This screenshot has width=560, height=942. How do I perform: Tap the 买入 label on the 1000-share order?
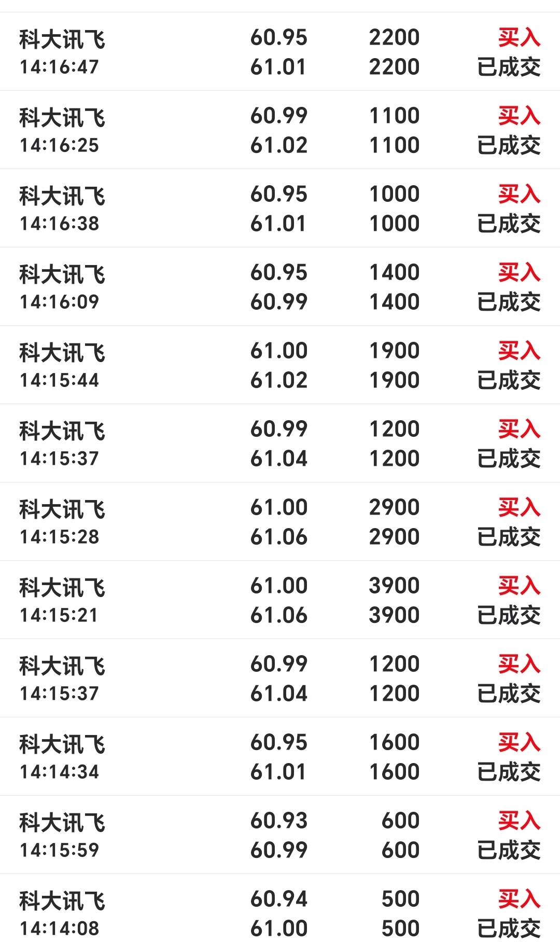tap(519, 195)
